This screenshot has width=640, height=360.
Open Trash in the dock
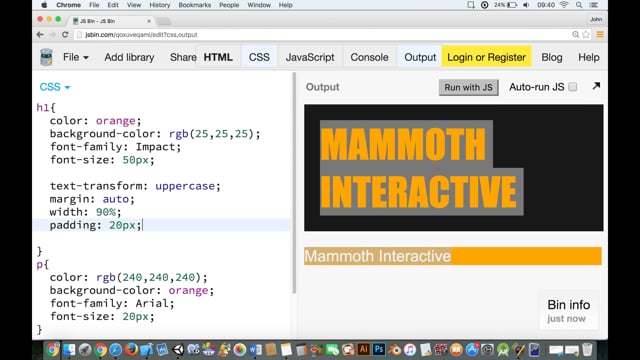pos(587,350)
